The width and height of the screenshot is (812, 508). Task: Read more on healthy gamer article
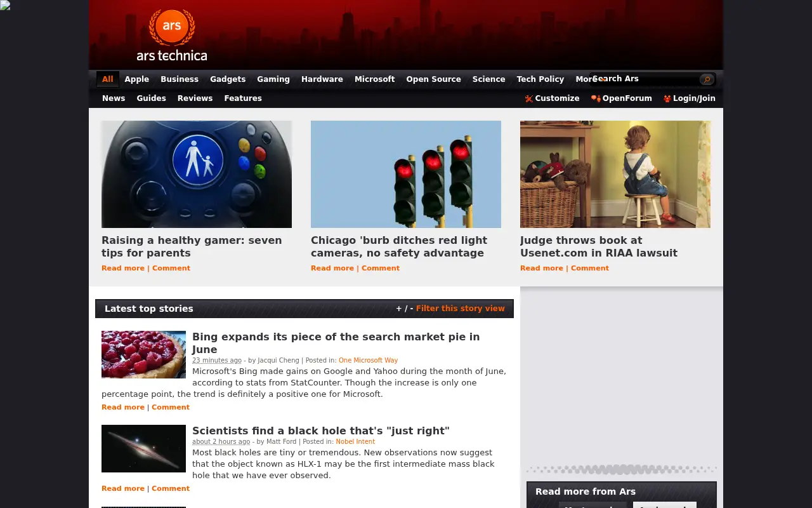click(x=123, y=268)
